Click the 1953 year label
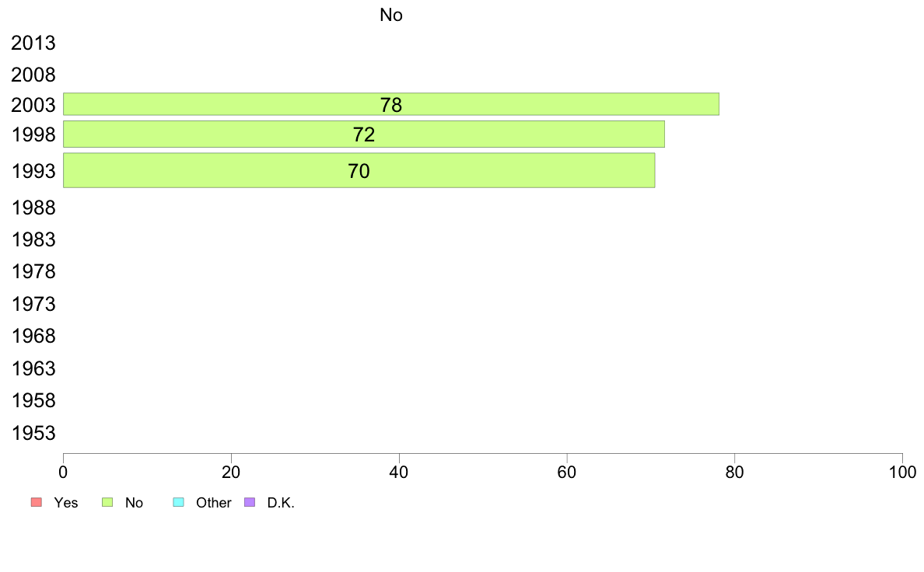 pyautogui.click(x=33, y=433)
